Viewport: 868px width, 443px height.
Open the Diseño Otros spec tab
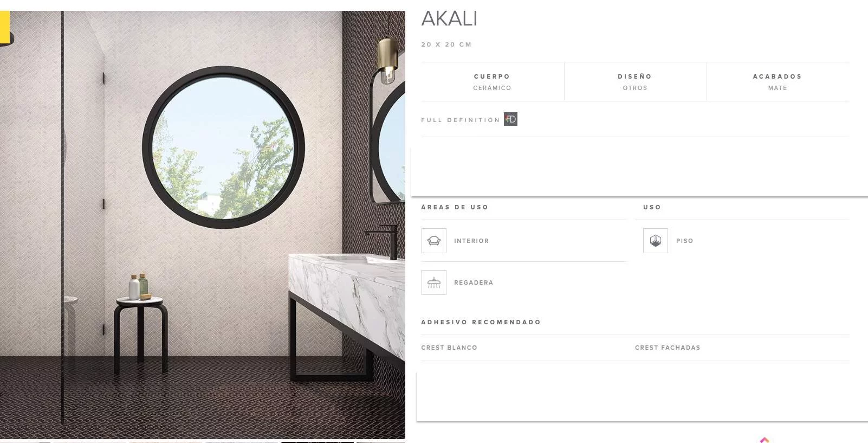point(635,82)
